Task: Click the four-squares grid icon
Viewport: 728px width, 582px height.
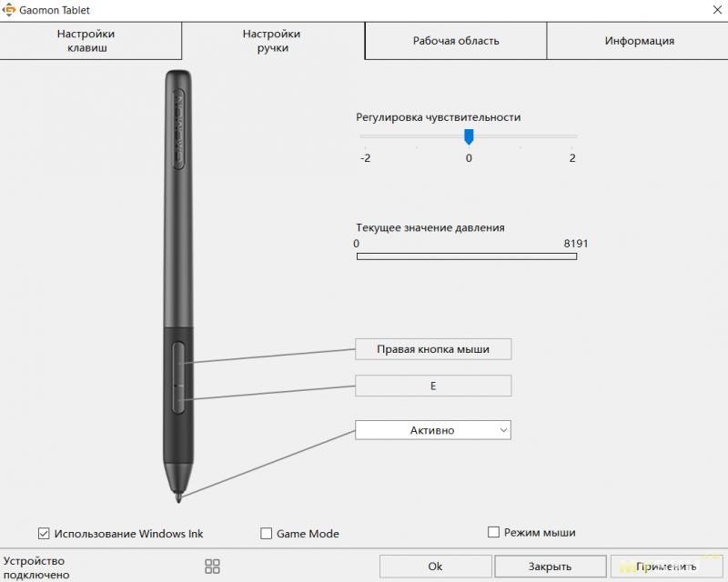Action: [212, 567]
